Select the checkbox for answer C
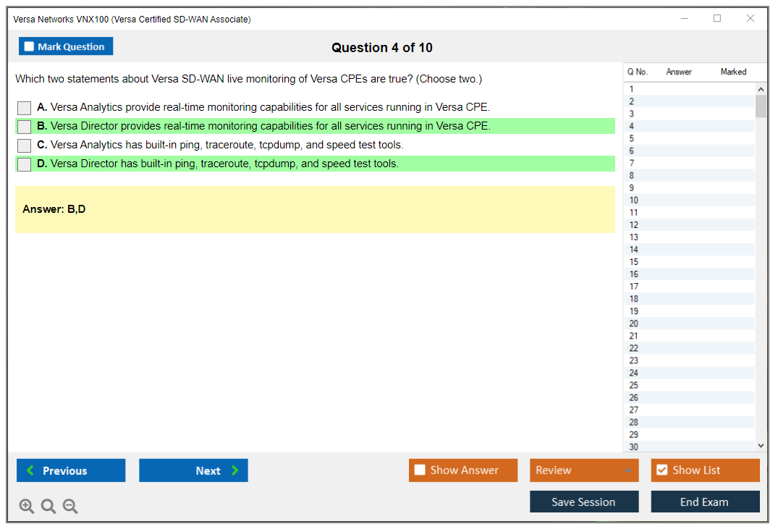The height and width of the screenshot is (532, 778). pos(25,145)
